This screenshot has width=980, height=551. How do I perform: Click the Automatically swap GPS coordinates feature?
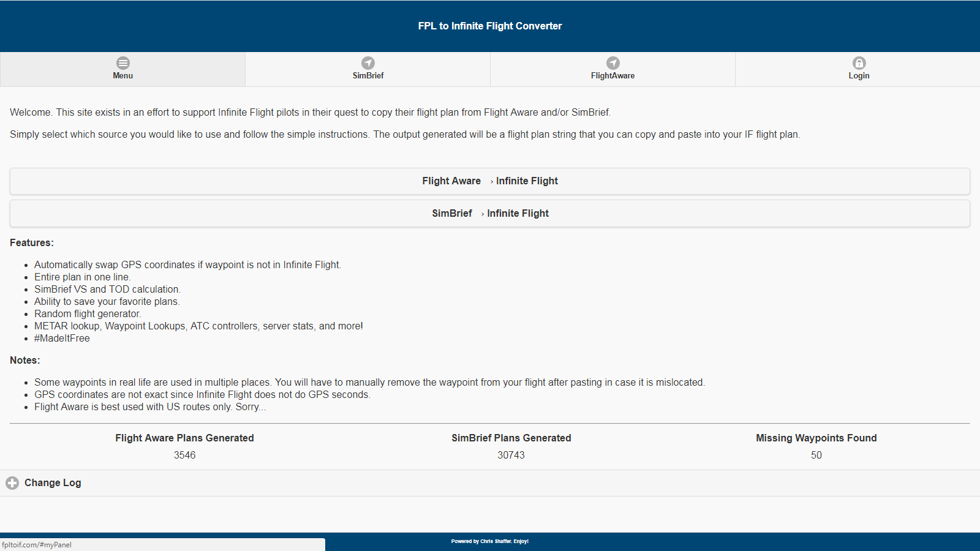[x=187, y=265]
